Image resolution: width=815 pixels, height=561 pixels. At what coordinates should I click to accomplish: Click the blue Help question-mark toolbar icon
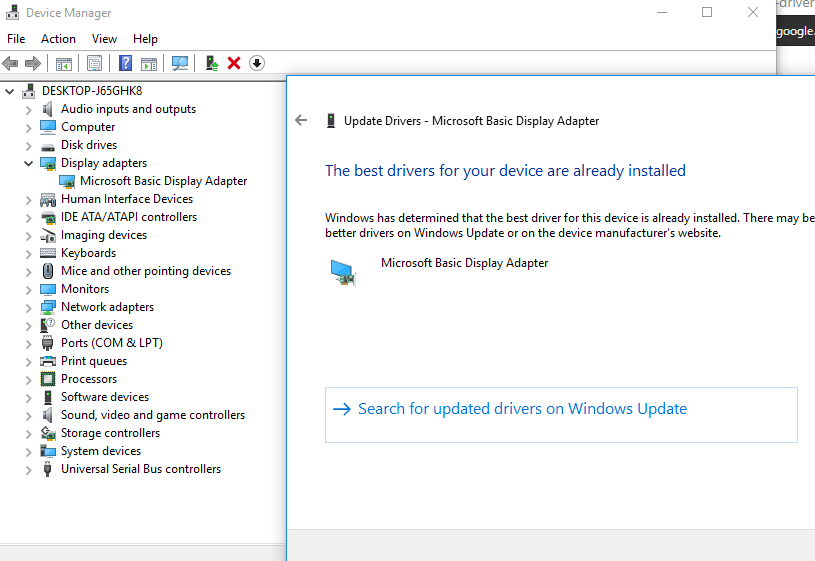(125, 63)
